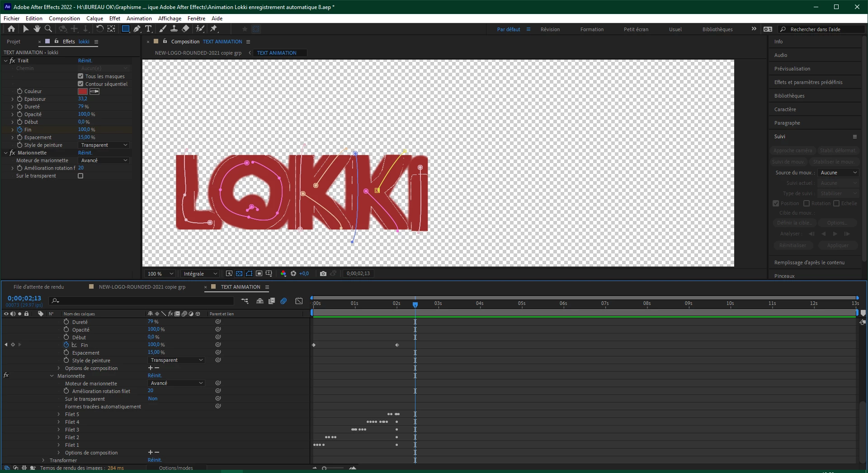Click the current time indicator marker
Image resolution: width=868 pixels, height=473 pixels.
[415, 304]
